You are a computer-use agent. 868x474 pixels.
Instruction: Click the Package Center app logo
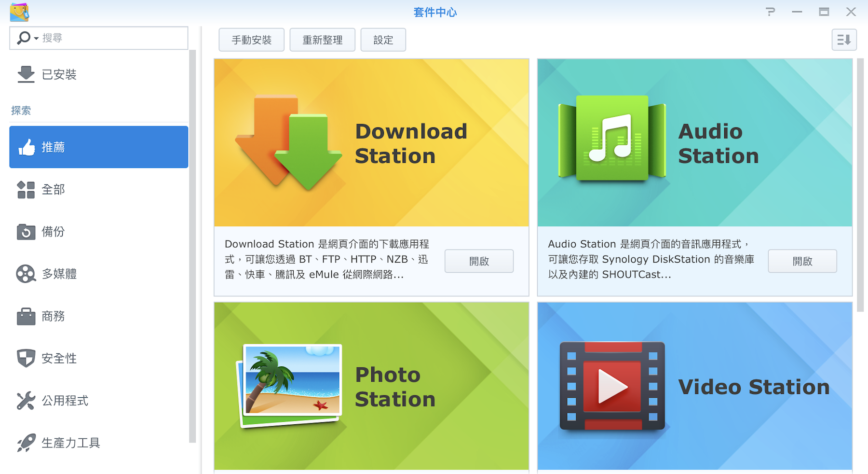point(19,12)
